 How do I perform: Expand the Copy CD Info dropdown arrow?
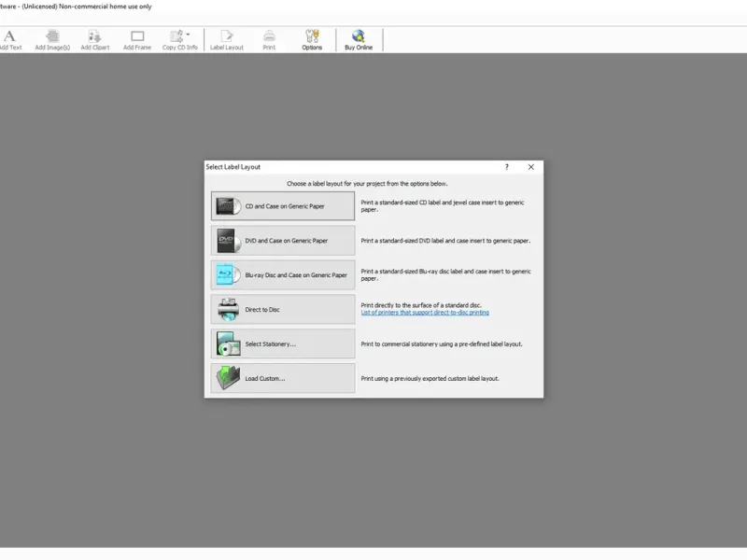[x=189, y=35]
